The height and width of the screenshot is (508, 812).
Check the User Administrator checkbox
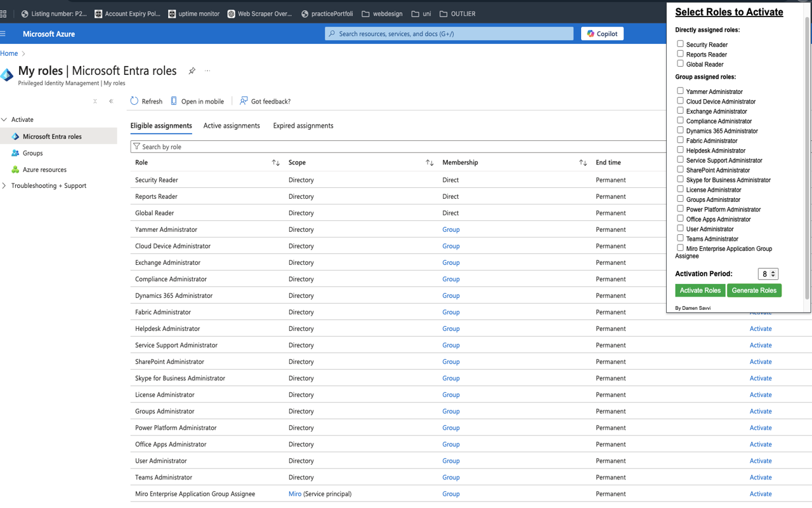point(680,228)
